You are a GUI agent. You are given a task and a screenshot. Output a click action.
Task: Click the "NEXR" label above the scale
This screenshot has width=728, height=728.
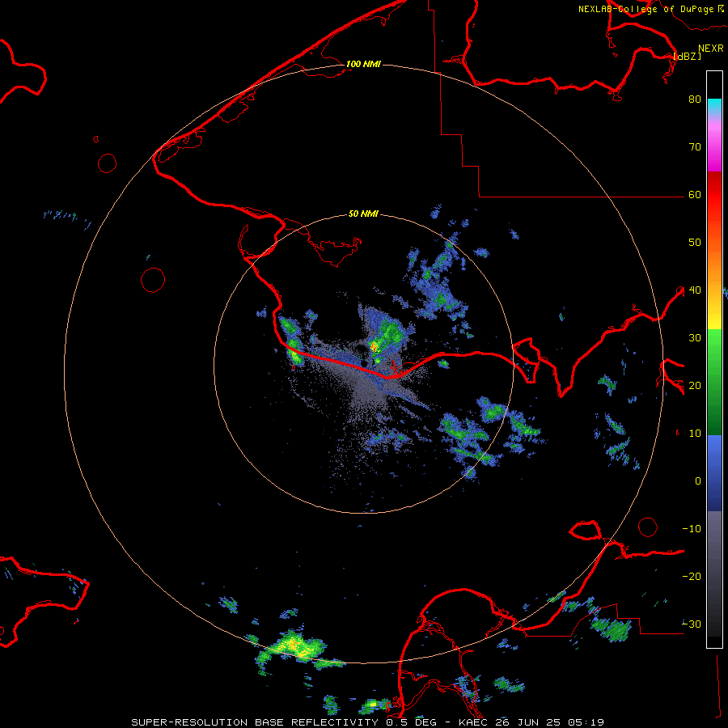(x=710, y=49)
